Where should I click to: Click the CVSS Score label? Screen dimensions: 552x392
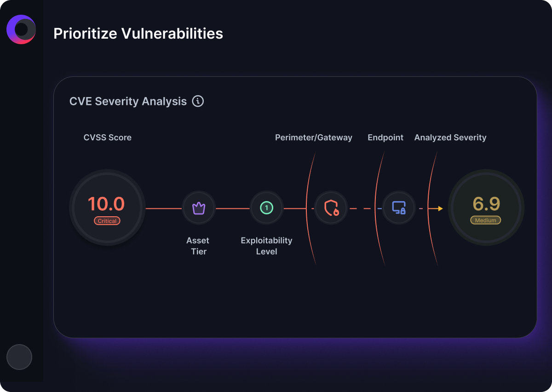108,138
